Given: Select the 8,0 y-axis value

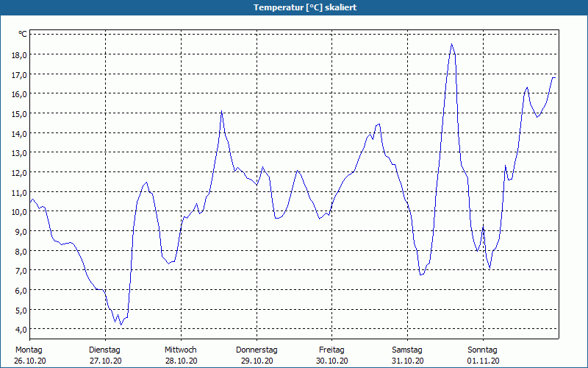Looking at the screenshot, I should [x=21, y=251].
